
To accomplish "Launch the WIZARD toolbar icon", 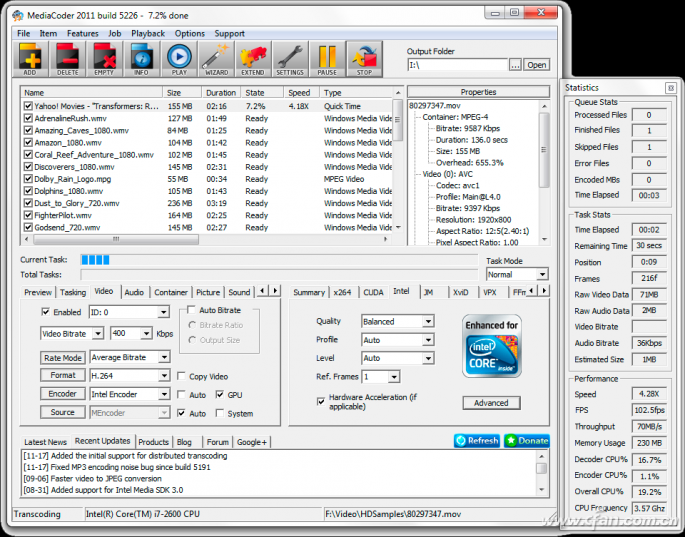I will (x=216, y=59).
